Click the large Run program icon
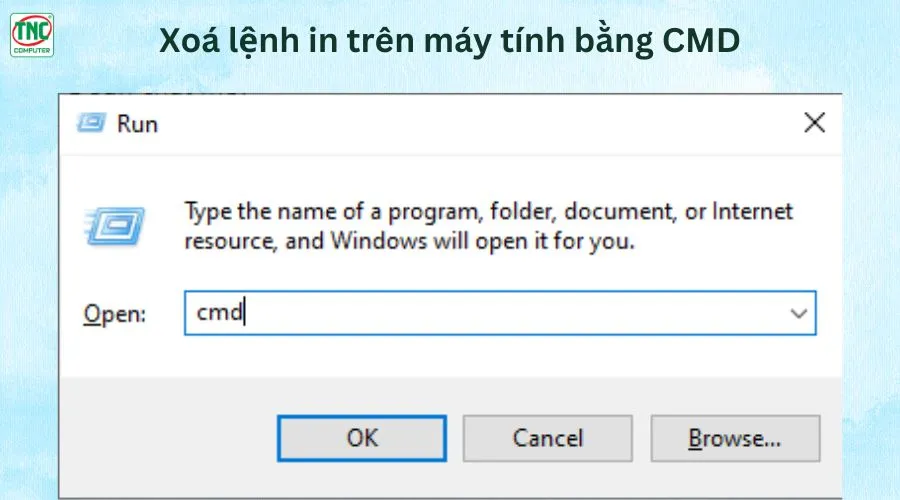The height and width of the screenshot is (500, 900). tap(114, 226)
